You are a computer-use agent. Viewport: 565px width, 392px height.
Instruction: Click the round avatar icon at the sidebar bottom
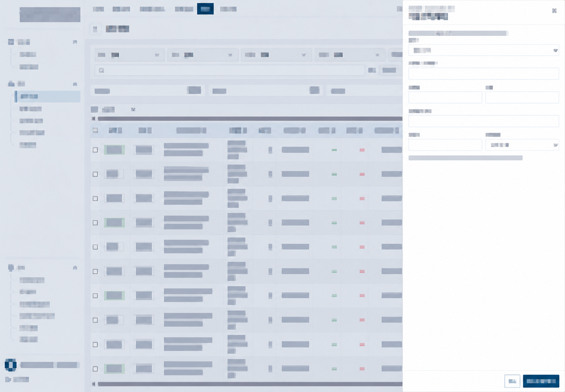pyautogui.click(x=11, y=365)
